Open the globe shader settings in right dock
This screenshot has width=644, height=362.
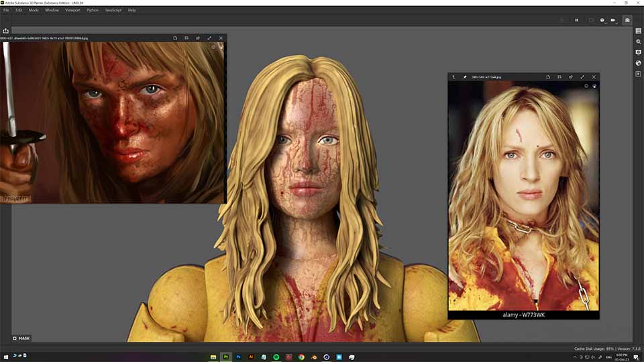(638, 63)
